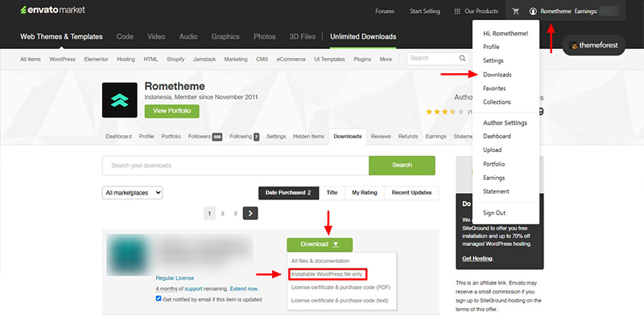Viewport: 644px width, 316px height.
Task: Click the Envato Market logo
Action: tap(52, 10)
